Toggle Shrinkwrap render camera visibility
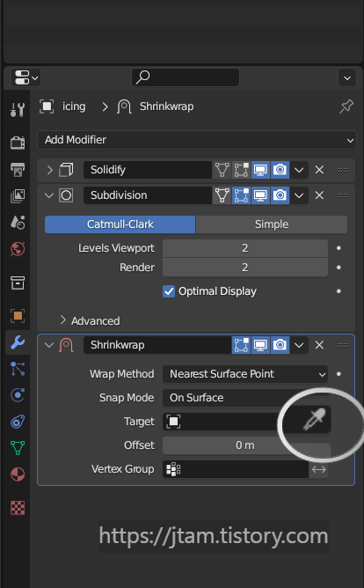 click(280, 345)
